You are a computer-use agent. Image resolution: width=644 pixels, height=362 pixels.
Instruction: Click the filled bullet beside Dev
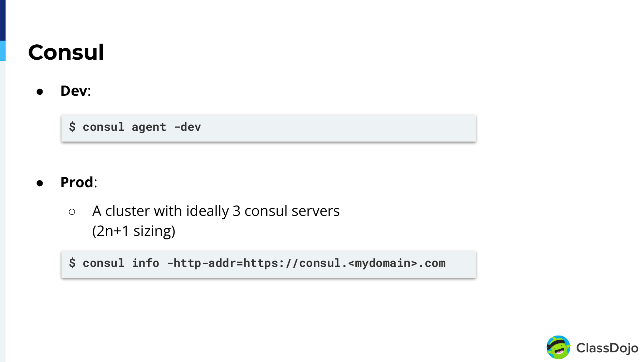click(x=40, y=92)
